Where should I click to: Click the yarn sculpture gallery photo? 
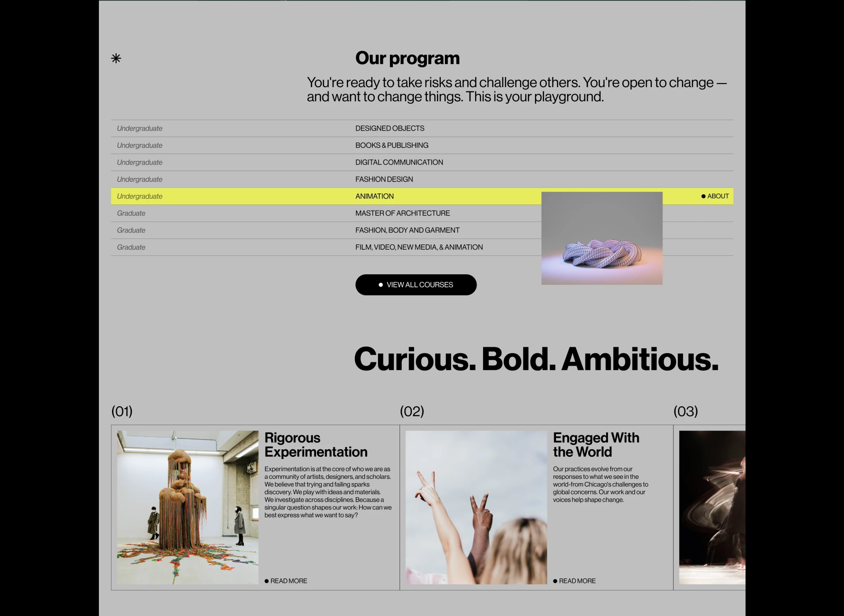[x=187, y=507]
